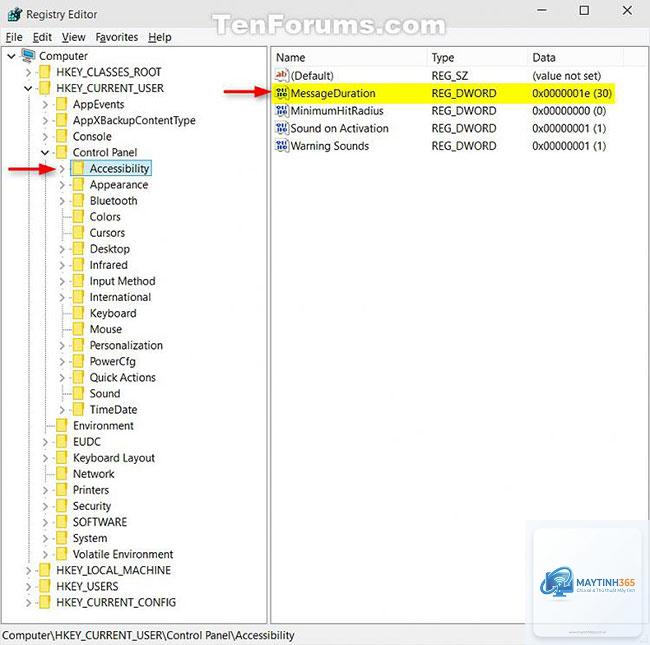Click the status bar registry path
This screenshot has width=650, height=645.
pos(148,635)
